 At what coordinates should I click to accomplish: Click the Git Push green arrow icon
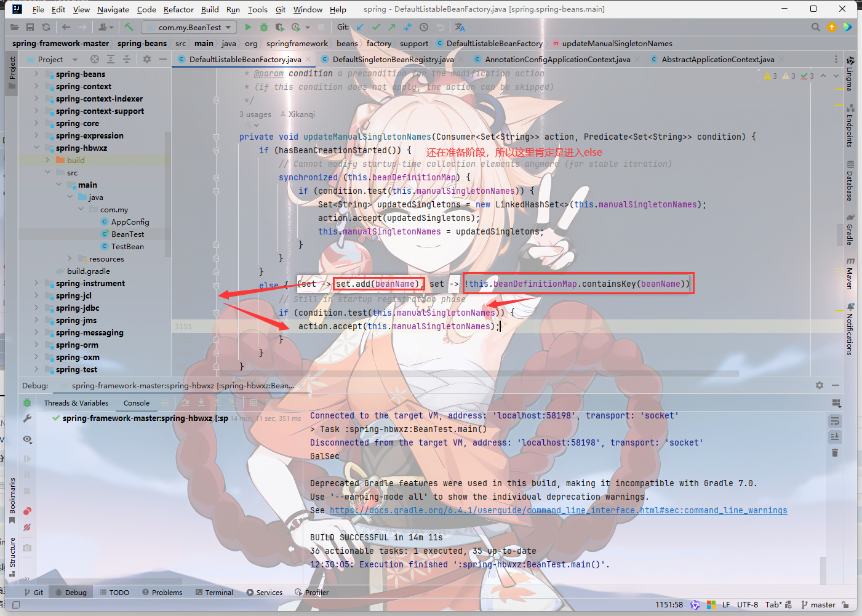tap(392, 27)
